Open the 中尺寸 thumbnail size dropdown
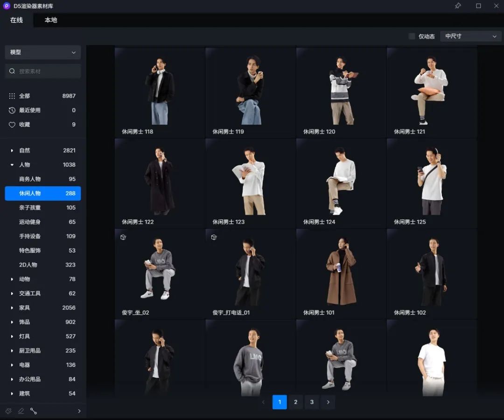Viewport: 504px width, 420px height. 470,36
